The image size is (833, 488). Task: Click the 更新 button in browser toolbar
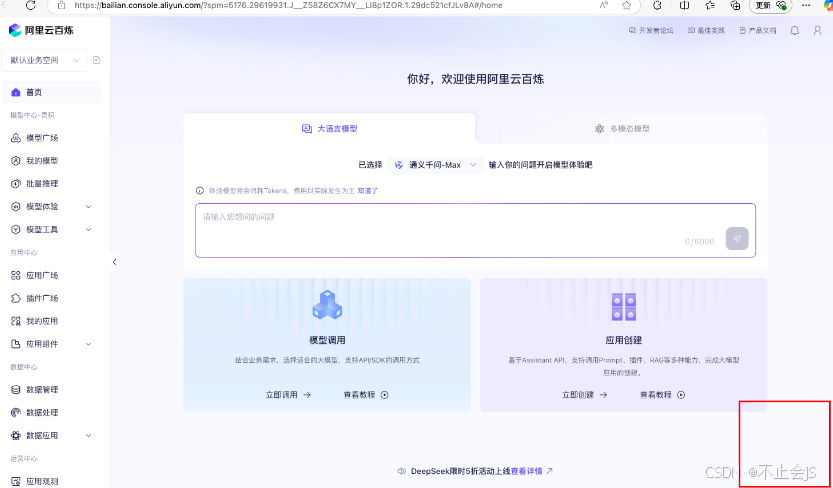pyautogui.click(x=770, y=5)
